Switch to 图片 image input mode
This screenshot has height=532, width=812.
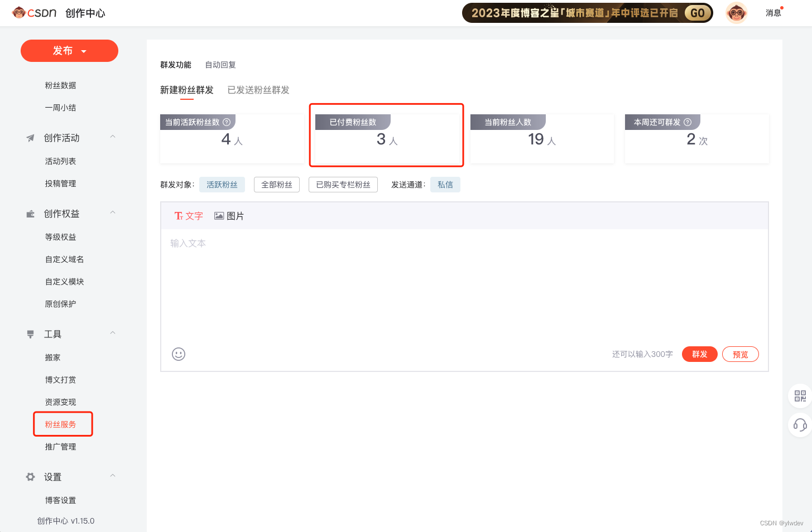click(229, 216)
